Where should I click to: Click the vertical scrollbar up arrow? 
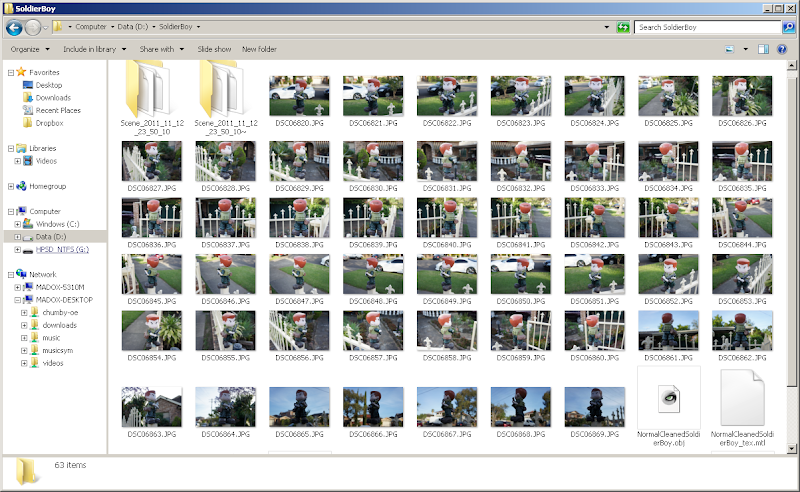tap(791, 65)
